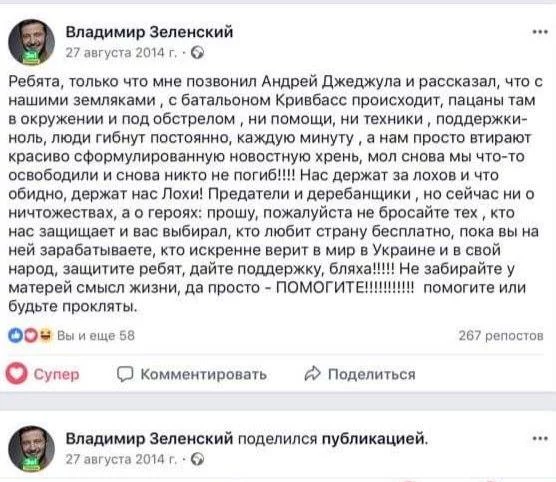This screenshot has height=482, width=556.
Task: Toggle the Супер heart reaction
Action: (43, 374)
